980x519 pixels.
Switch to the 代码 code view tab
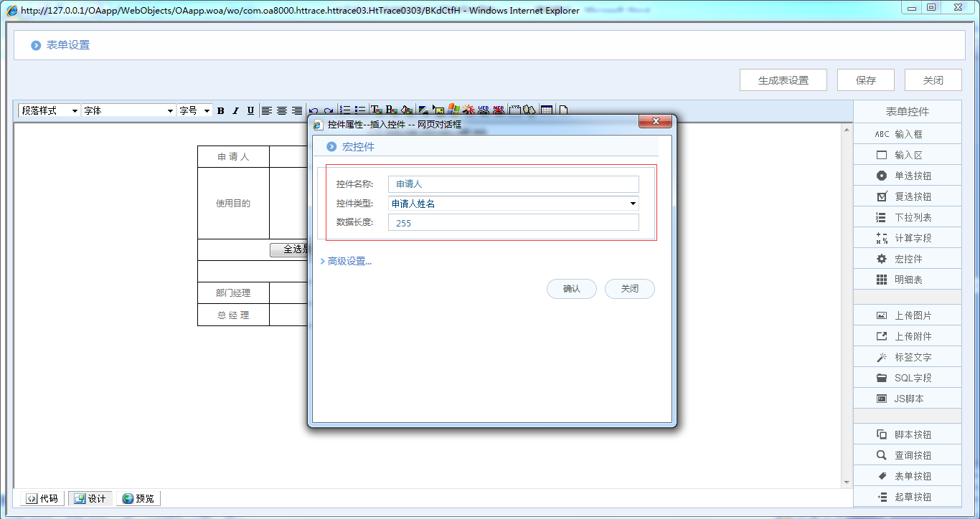pyautogui.click(x=42, y=498)
